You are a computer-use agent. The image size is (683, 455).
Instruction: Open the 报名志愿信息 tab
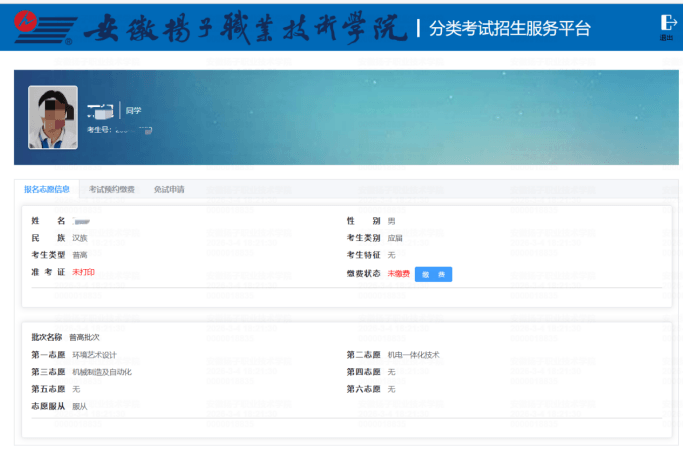pos(47,189)
